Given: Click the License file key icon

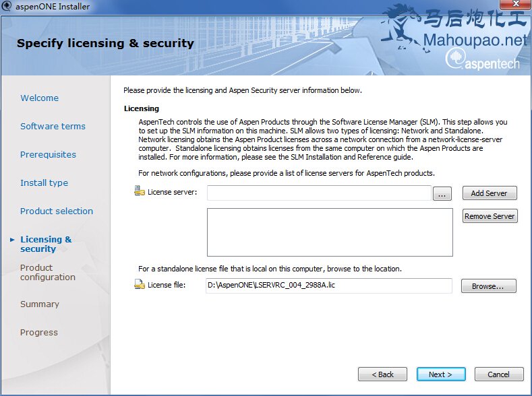Looking at the screenshot, I should coord(140,284).
